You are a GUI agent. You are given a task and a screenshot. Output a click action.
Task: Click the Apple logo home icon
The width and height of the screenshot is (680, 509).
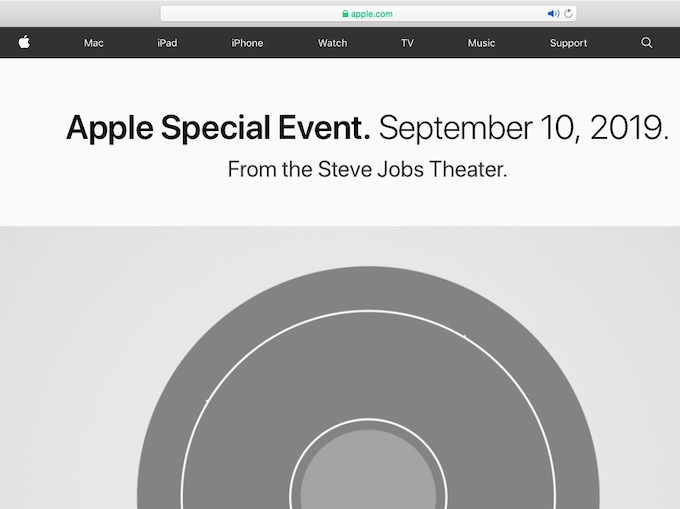(x=24, y=43)
